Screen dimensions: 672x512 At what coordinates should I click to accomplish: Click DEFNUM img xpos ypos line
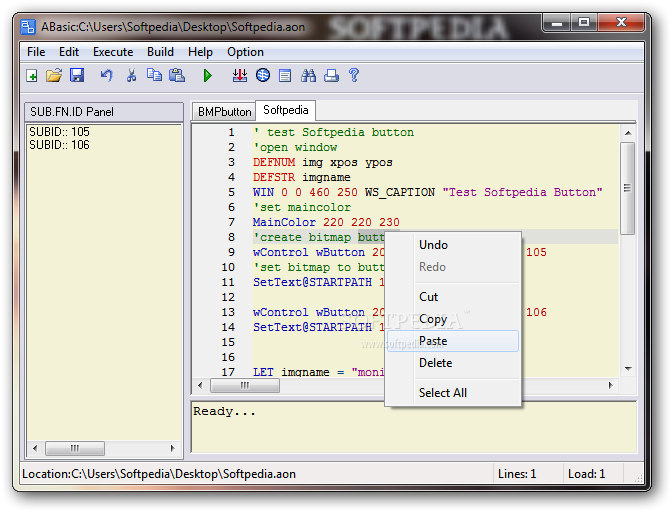pos(323,162)
